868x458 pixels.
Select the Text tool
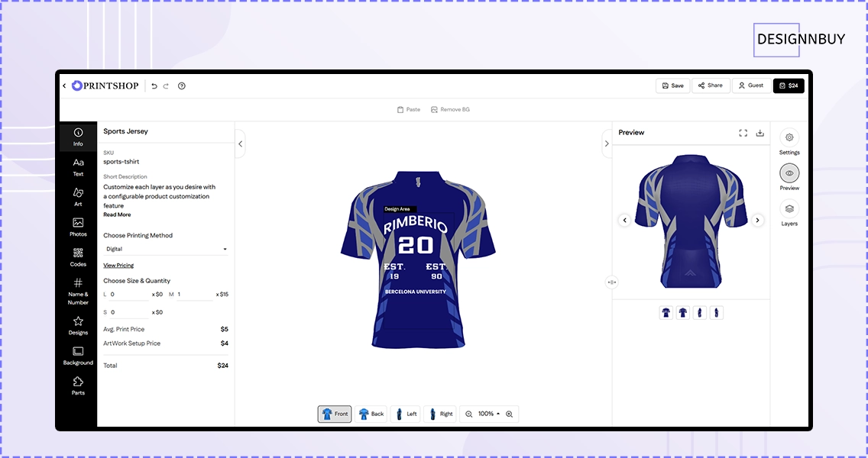click(78, 167)
